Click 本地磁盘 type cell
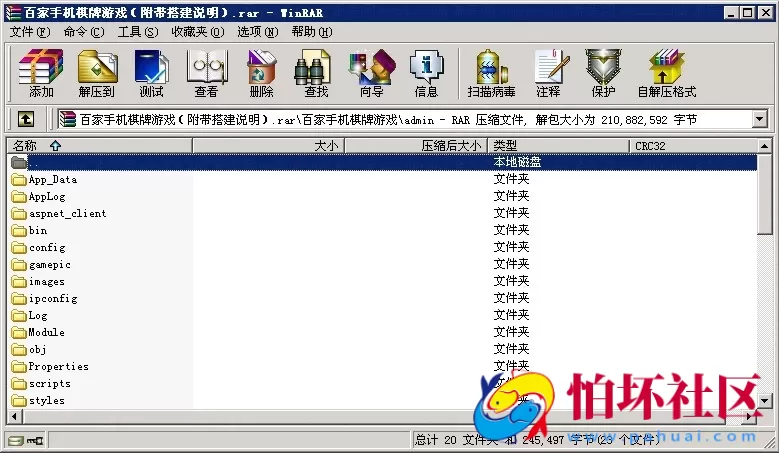 coord(517,162)
